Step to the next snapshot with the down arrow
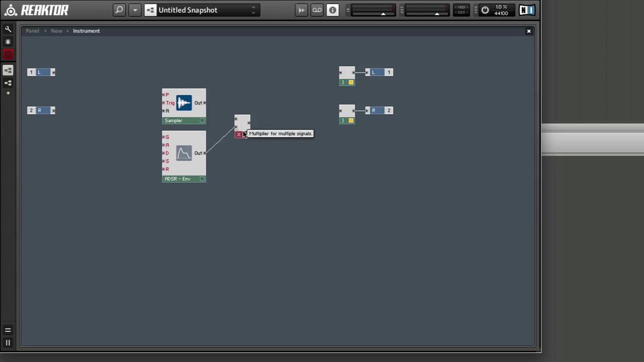This screenshot has height=362, width=644. [x=253, y=13]
